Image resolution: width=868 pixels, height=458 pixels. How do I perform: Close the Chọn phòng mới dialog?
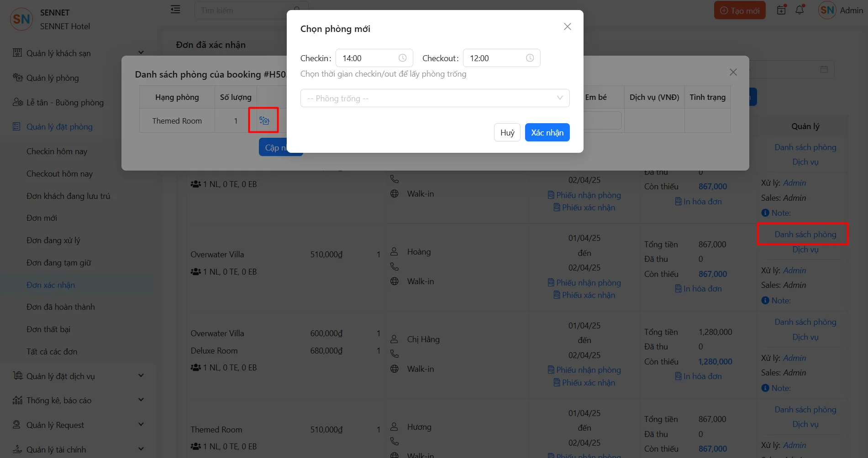pos(567,26)
